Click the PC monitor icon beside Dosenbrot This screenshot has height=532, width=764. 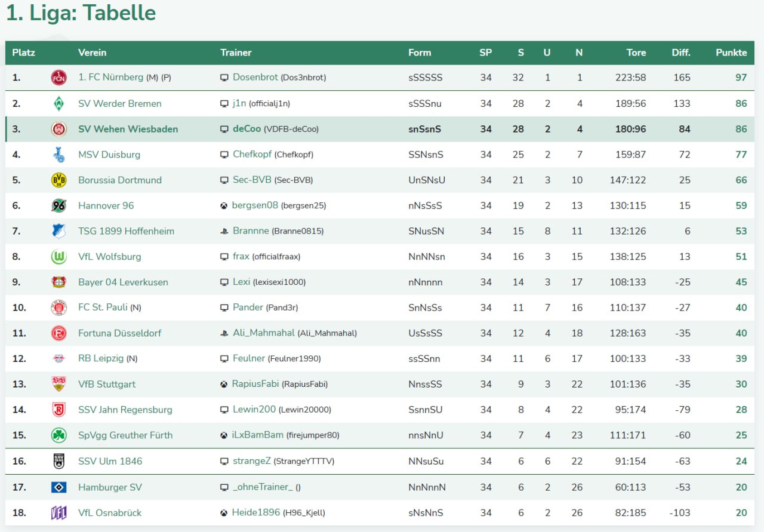tap(224, 78)
